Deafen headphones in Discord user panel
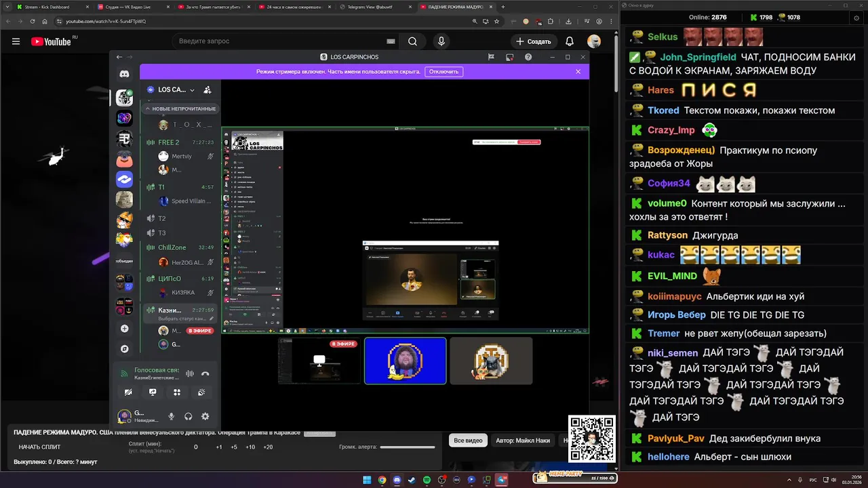 [x=189, y=416]
